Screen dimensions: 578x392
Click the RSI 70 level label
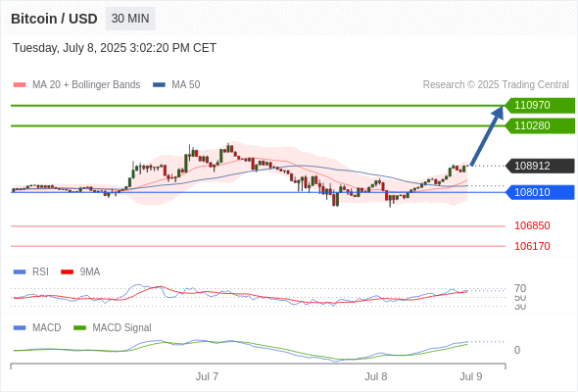tap(520, 288)
